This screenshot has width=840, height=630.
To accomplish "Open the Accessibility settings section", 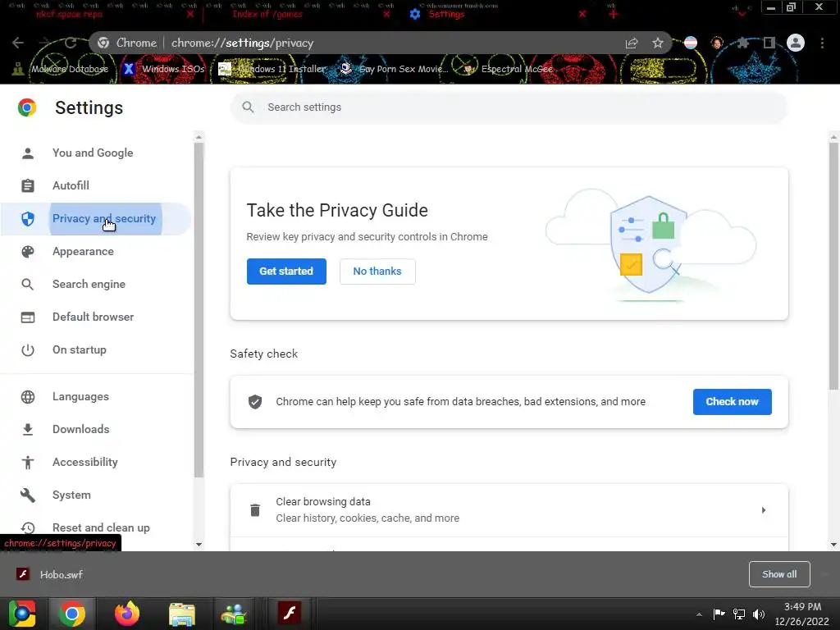I will 85,463.
